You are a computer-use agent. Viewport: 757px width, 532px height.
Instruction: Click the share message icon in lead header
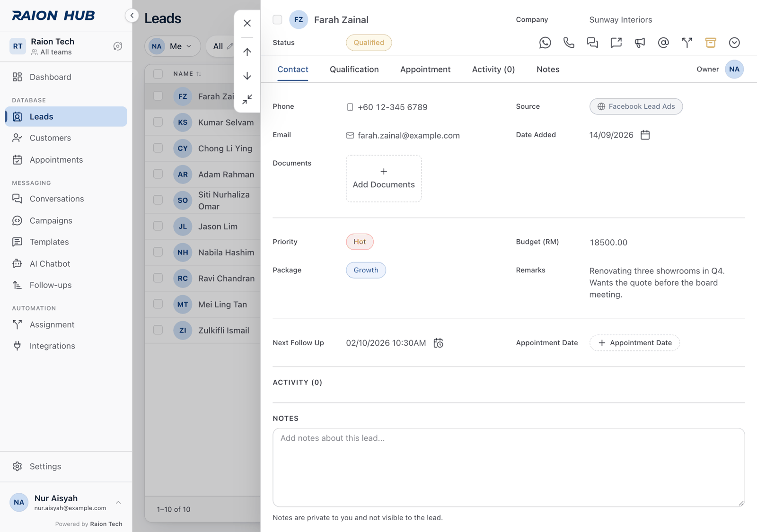coord(616,43)
